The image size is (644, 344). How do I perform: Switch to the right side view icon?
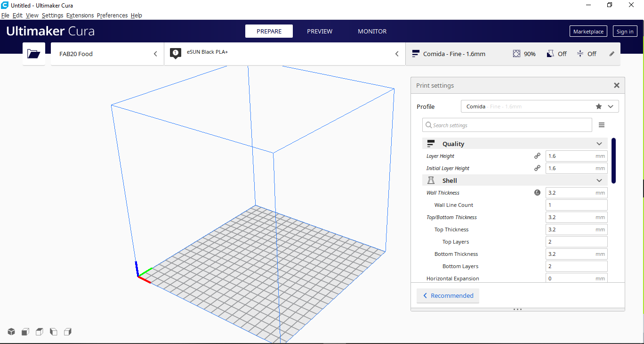68,332
